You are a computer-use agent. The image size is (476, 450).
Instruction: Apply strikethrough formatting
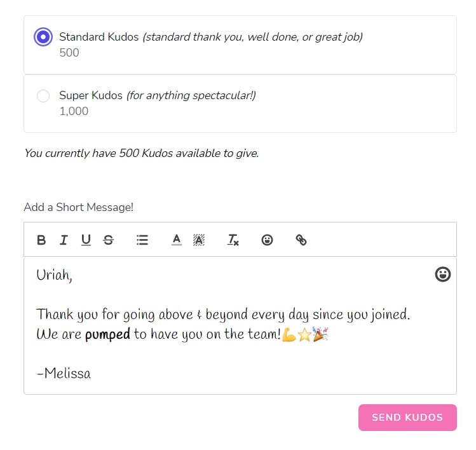[109, 240]
